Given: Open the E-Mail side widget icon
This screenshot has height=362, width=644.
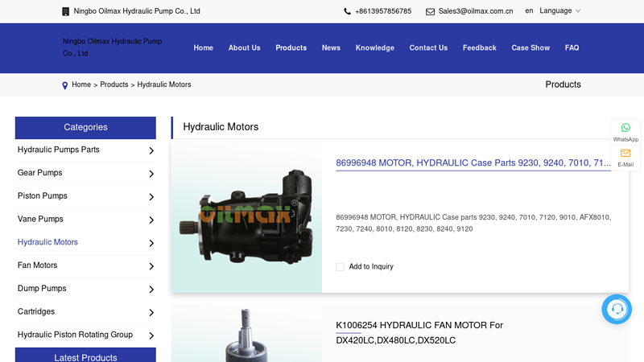Looking at the screenshot, I should 625,153.
